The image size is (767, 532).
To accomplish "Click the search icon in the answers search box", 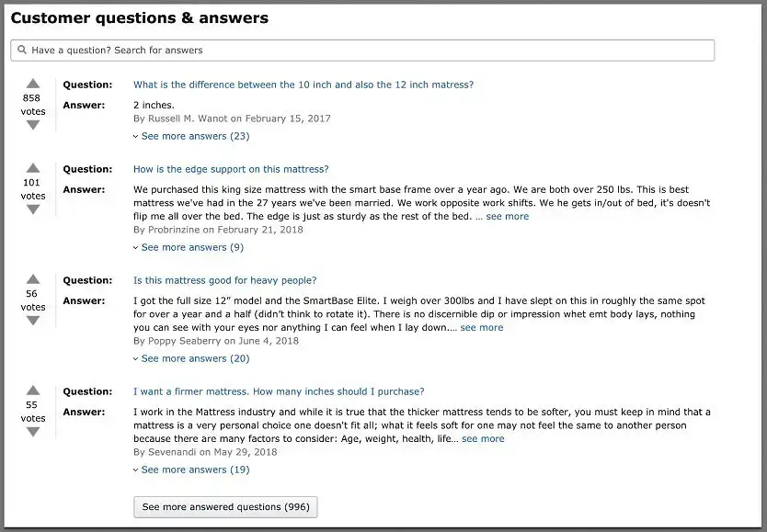I will [22, 51].
